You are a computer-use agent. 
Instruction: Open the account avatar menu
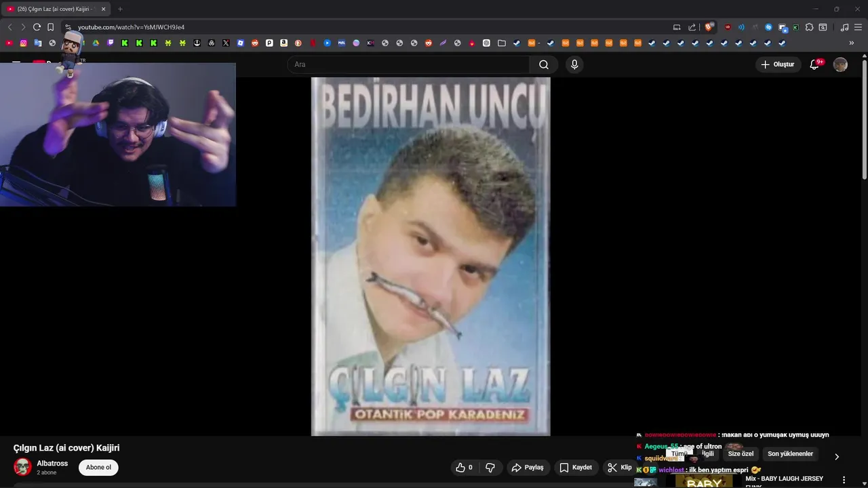[840, 64]
